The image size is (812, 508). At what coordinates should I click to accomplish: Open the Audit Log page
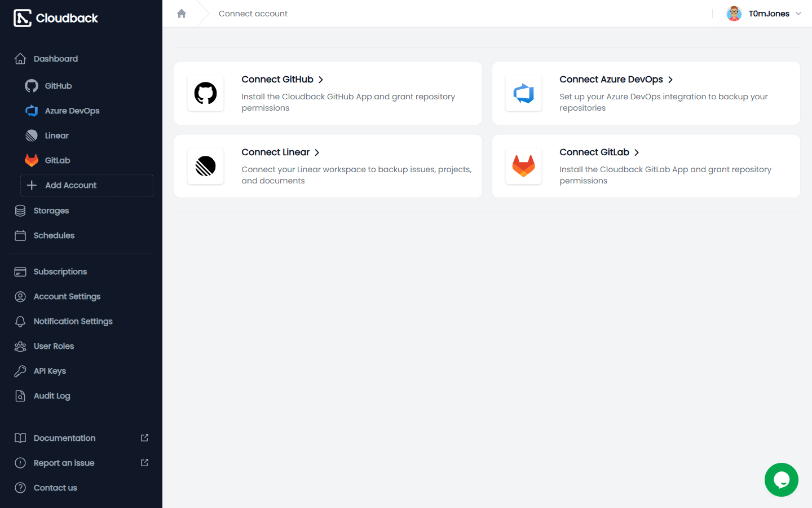pos(81,396)
